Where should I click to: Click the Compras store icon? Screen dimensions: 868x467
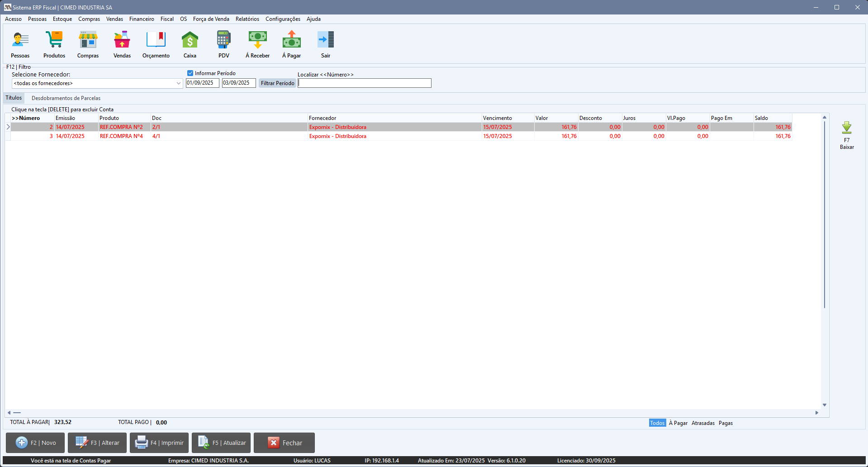(x=88, y=40)
